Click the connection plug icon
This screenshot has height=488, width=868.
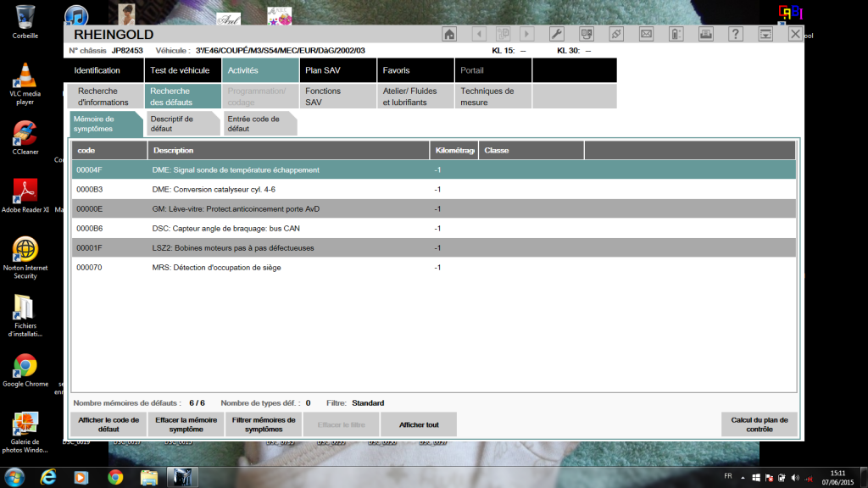click(x=616, y=34)
